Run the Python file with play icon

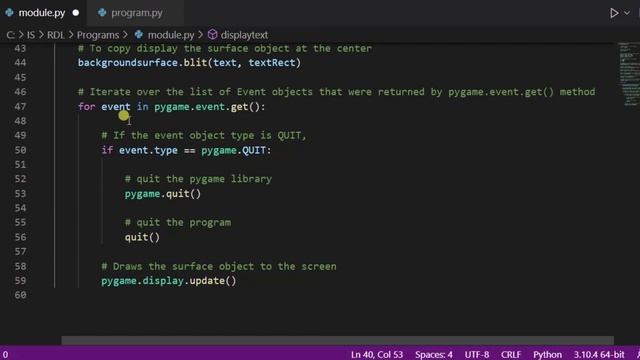[x=614, y=13]
